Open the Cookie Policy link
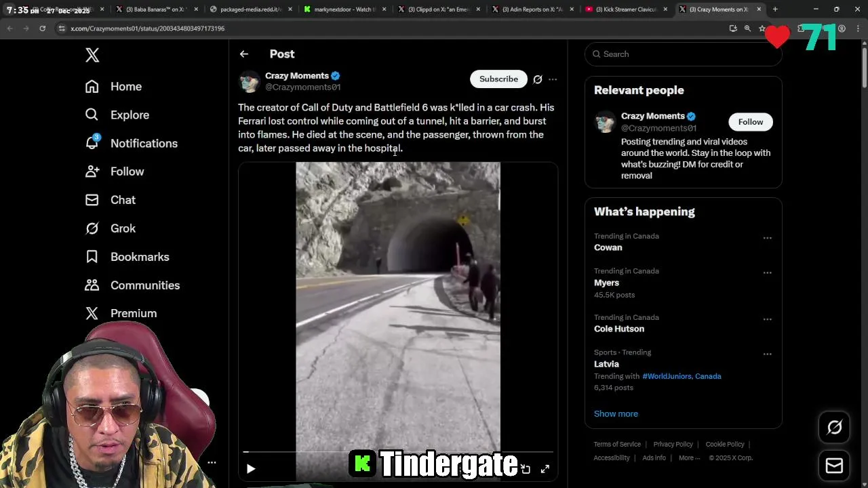The height and width of the screenshot is (488, 868). (x=725, y=445)
